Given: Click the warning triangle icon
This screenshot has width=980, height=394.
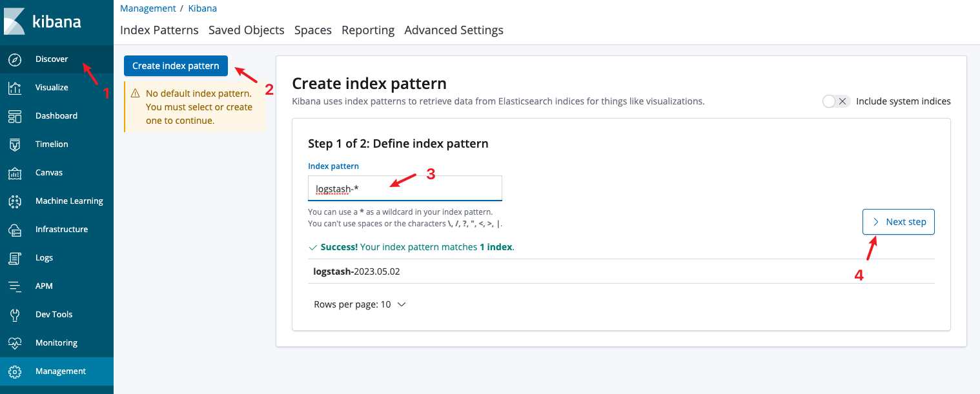Looking at the screenshot, I should tap(135, 94).
